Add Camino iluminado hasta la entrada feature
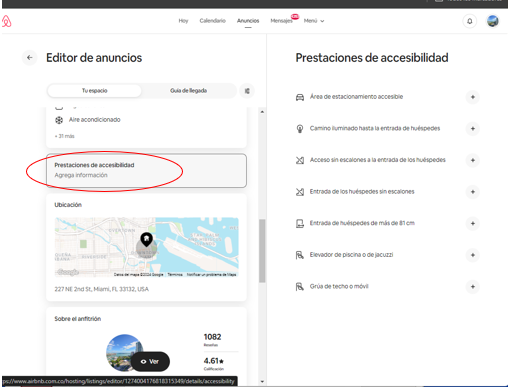508x387 pixels. [472, 129]
